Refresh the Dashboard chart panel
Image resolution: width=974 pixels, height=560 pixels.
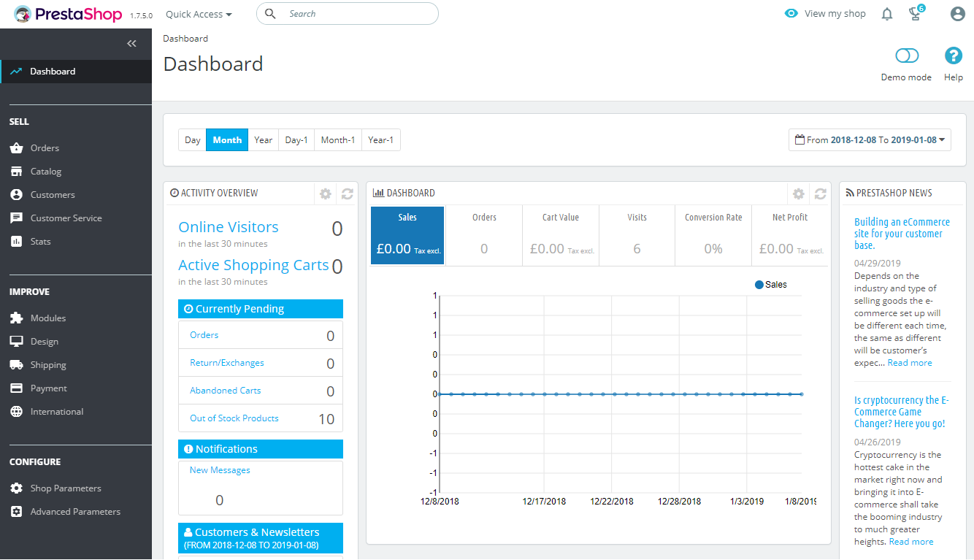821,193
